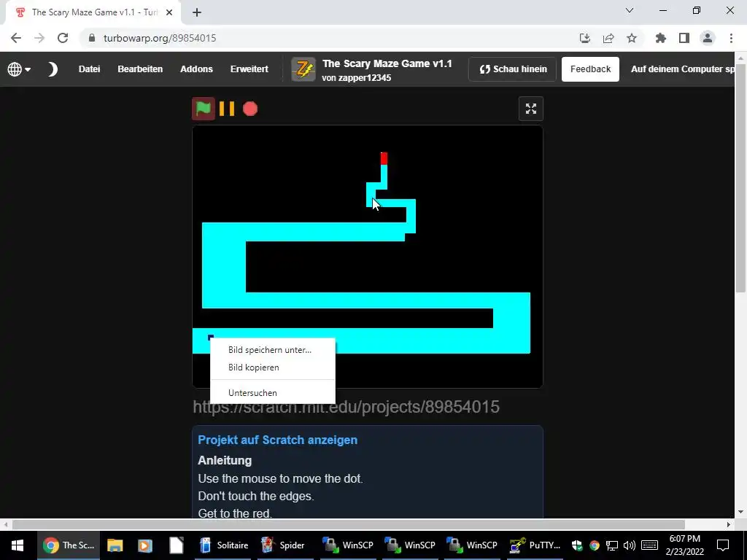Image resolution: width=747 pixels, height=560 pixels.
Task: Open the media player taskbar icon
Action: click(145, 545)
